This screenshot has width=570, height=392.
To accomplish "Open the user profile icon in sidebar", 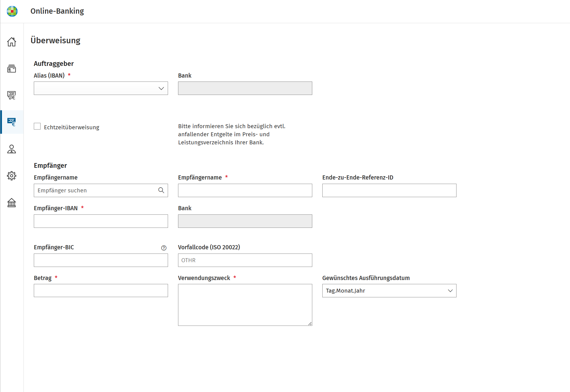I will pyautogui.click(x=11, y=149).
